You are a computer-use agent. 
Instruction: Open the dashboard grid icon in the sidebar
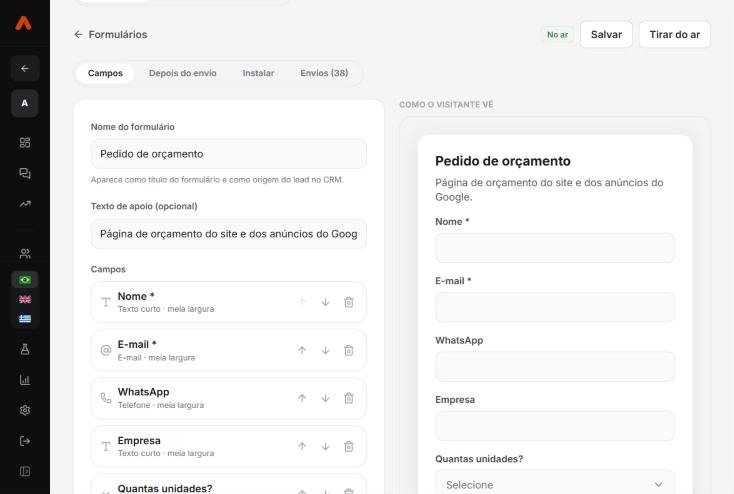click(x=25, y=142)
